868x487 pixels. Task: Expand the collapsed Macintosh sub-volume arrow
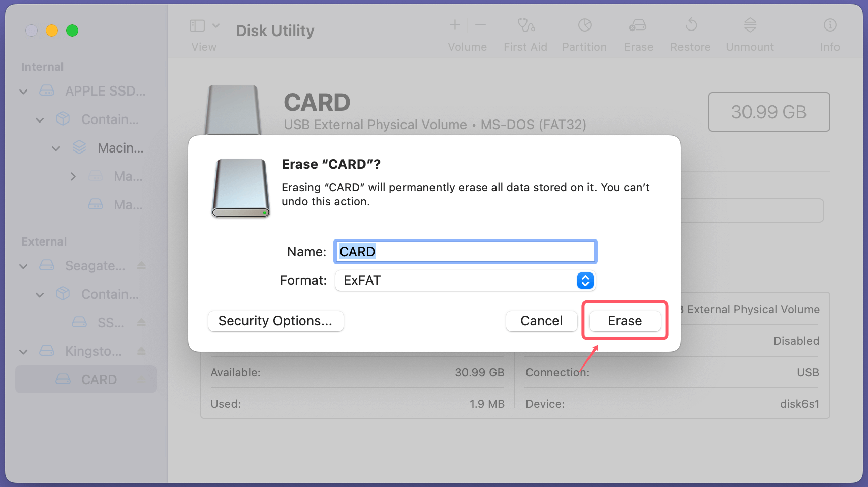click(x=73, y=176)
